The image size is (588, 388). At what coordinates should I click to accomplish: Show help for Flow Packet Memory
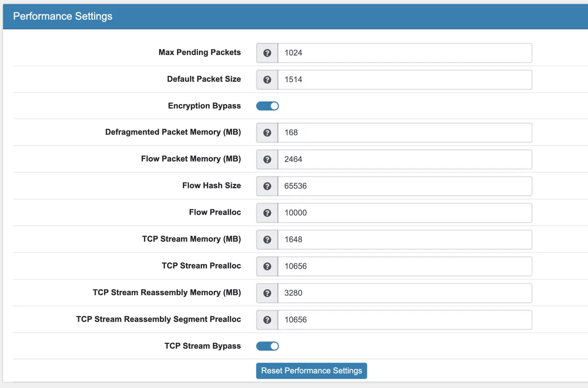(x=267, y=159)
